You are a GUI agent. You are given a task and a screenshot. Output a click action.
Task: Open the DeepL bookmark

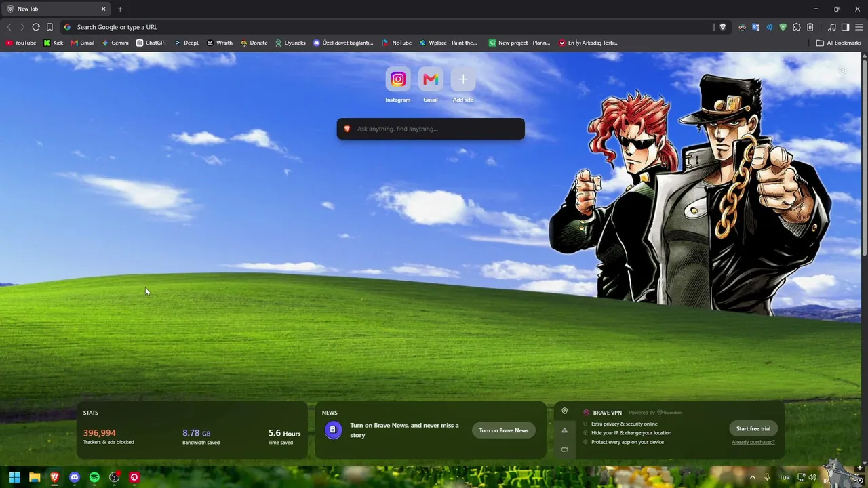[x=187, y=43]
